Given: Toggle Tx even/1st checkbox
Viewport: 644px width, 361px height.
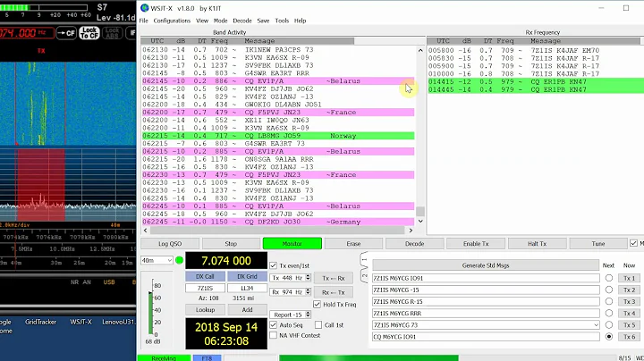Looking at the screenshot, I should point(273,265).
